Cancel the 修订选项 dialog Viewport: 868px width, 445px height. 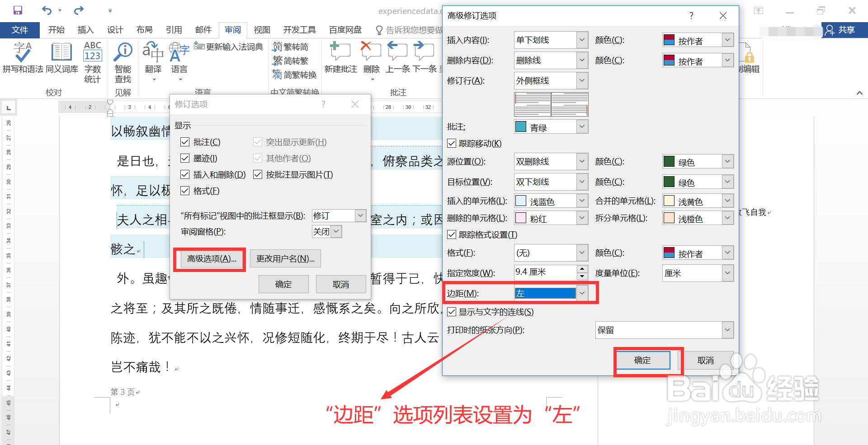click(x=341, y=285)
